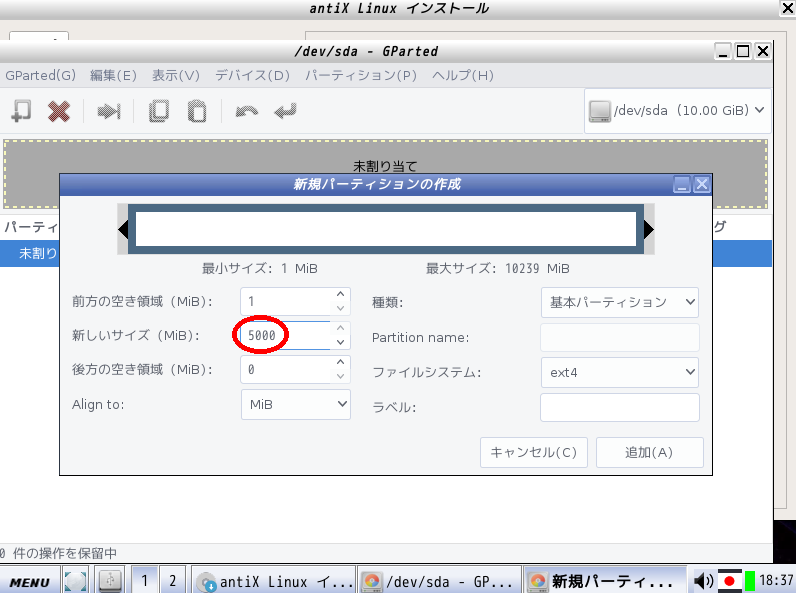Viewport: 796px width, 593px height.
Task: Open the Align to MiB dropdown
Action: (x=296, y=405)
